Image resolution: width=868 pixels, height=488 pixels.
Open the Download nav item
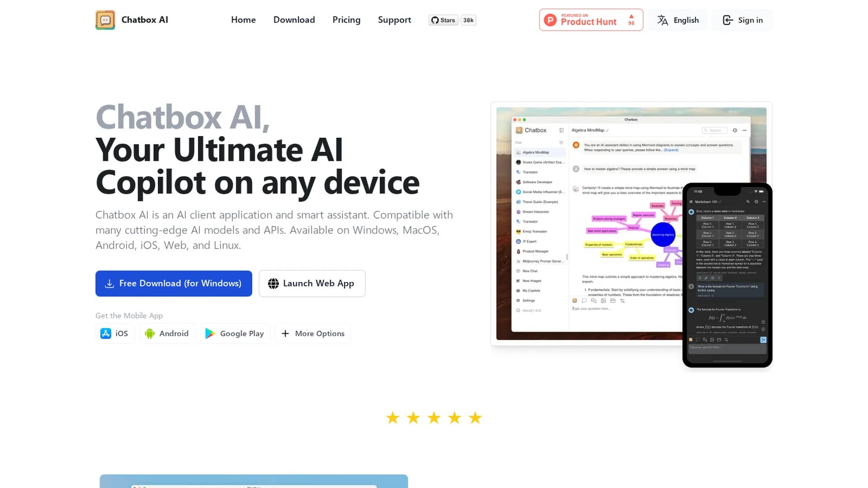click(x=294, y=20)
